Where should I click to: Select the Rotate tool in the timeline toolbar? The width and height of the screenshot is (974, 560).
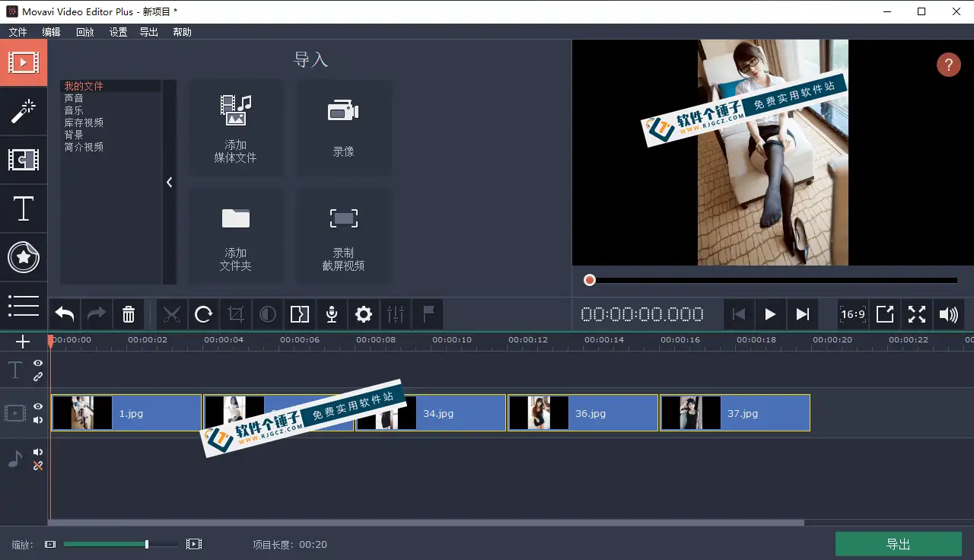(204, 313)
